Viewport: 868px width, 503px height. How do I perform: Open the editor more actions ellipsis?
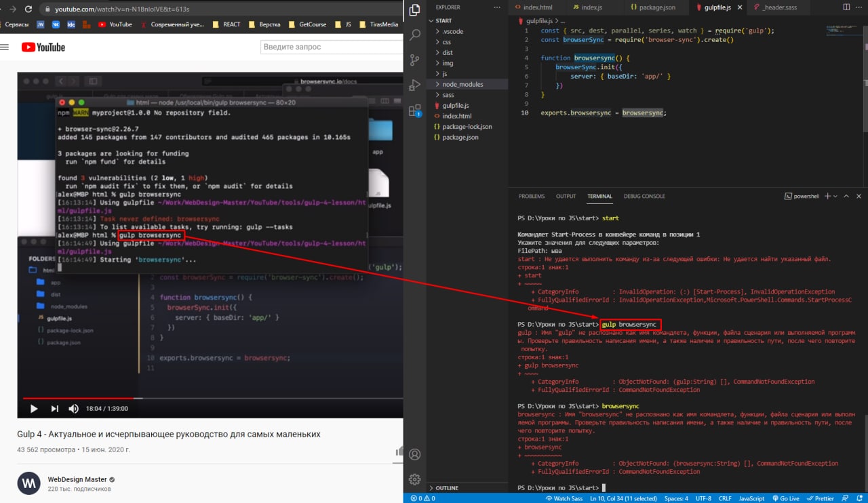[x=858, y=7]
